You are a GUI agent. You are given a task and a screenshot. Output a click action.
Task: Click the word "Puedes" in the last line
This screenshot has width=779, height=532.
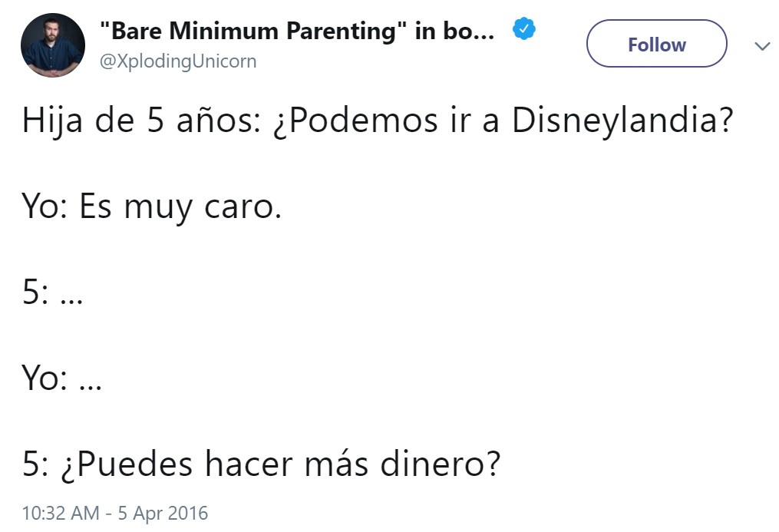[134, 463]
